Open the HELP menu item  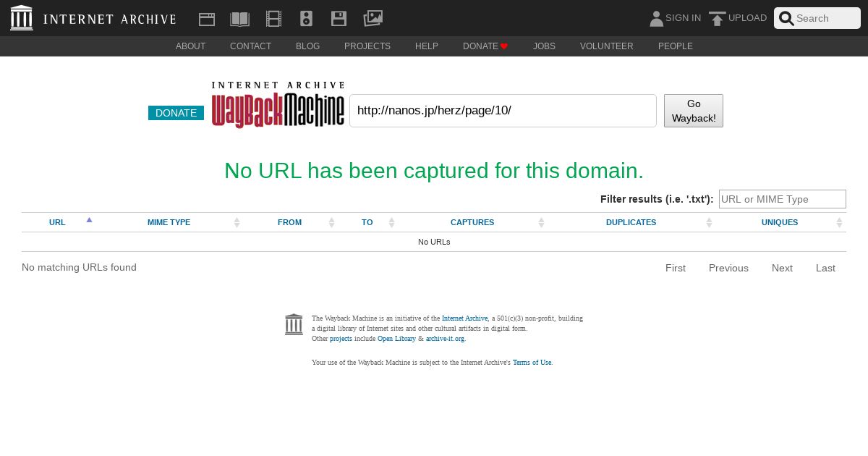(427, 46)
